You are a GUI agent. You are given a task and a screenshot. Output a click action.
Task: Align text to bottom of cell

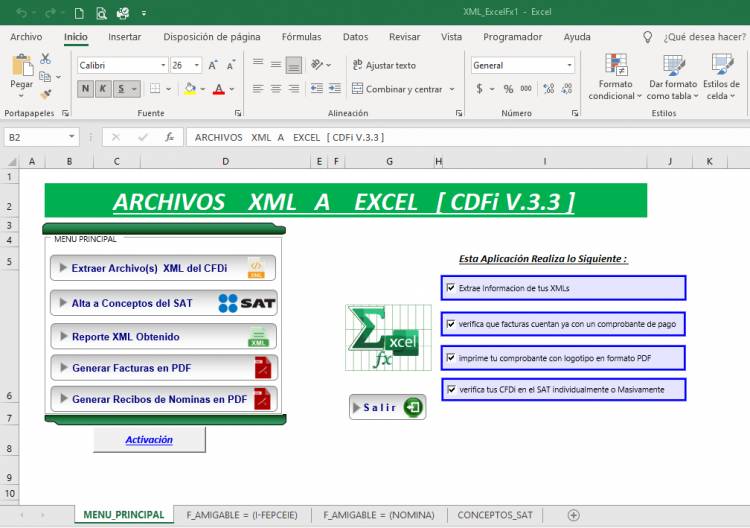(294, 65)
